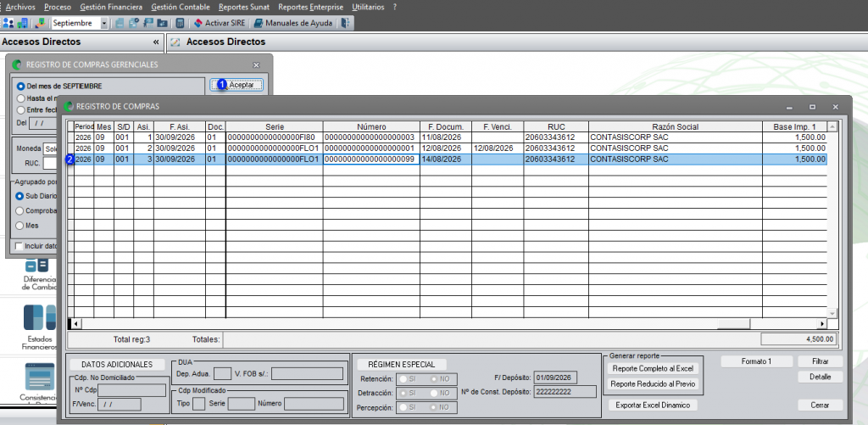Click the grid's scroll-left arrow
868x425 pixels.
click(x=76, y=323)
